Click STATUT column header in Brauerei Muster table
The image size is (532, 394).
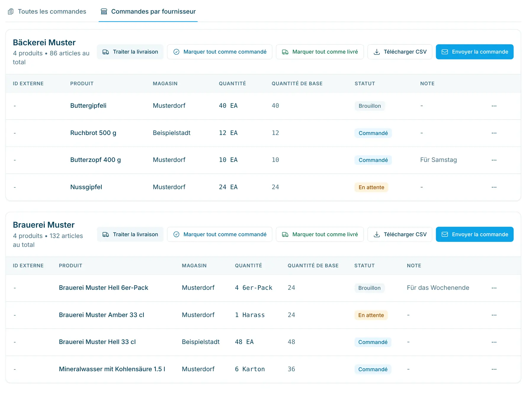[x=364, y=266]
